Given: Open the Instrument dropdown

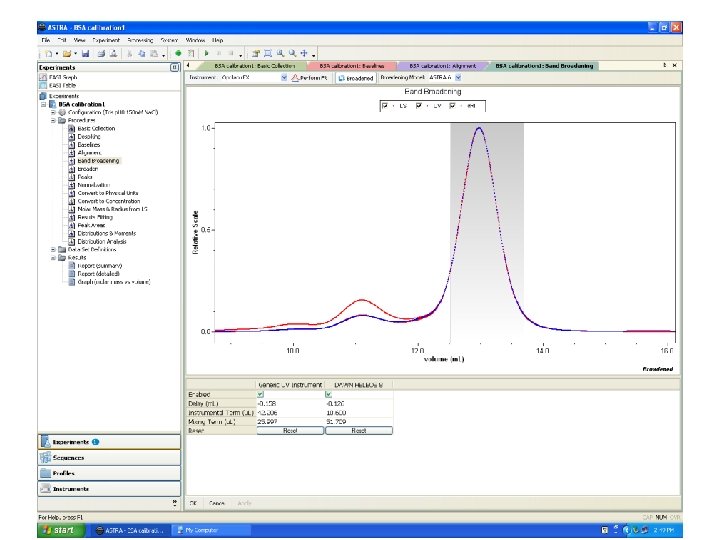Looking at the screenshot, I should point(284,78).
